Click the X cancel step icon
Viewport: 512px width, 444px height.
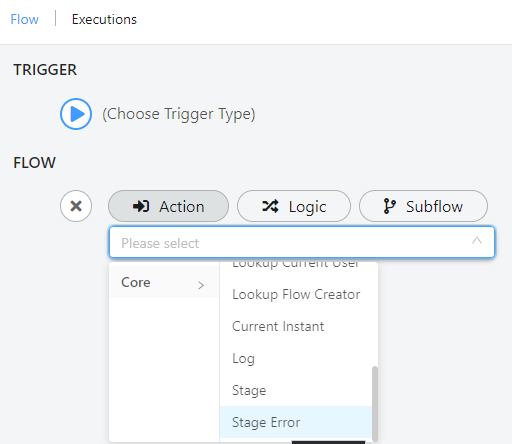click(x=76, y=206)
